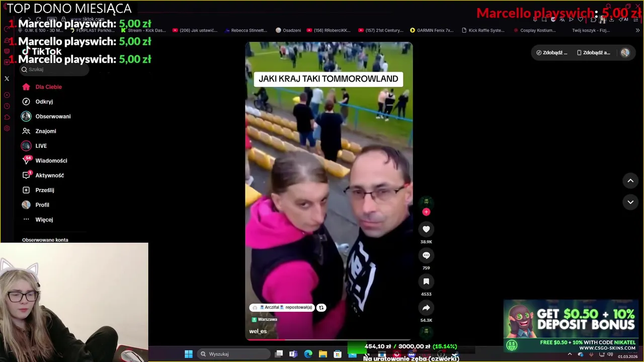Open Microsoft Edge from taskbar
The width and height of the screenshot is (644, 362).
[308, 354]
